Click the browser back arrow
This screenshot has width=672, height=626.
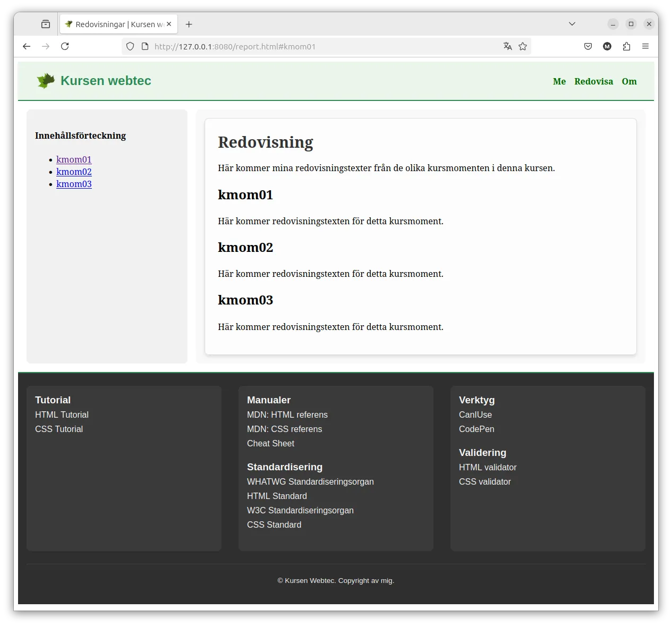[x=27, y=46]
